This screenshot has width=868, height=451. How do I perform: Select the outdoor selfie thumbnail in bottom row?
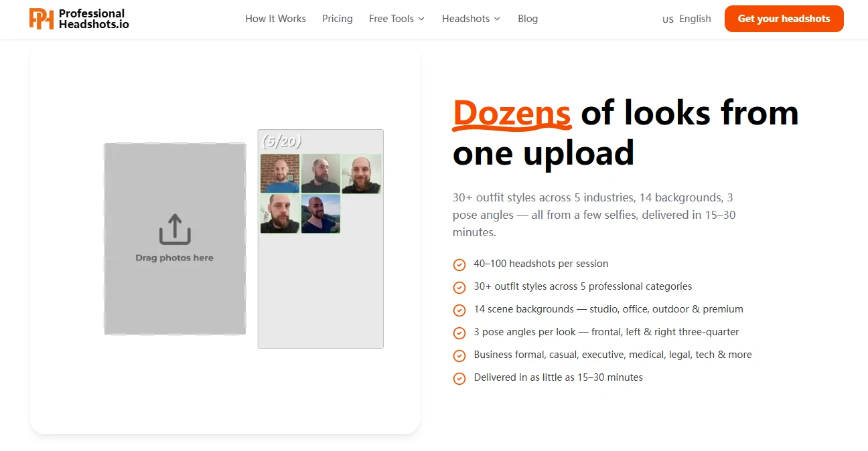pyautogui.click(x=321, y=214)
